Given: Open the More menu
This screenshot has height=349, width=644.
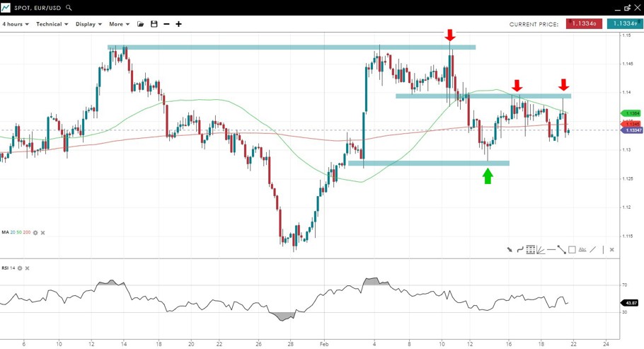Looking at the screenshot, I should [119, 24].
